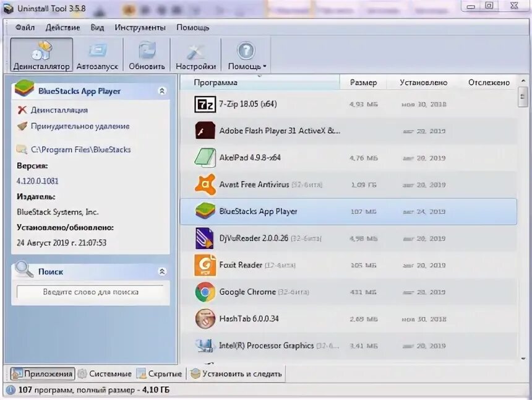Select the Adobe Flash Player icon

coord(205,131)
